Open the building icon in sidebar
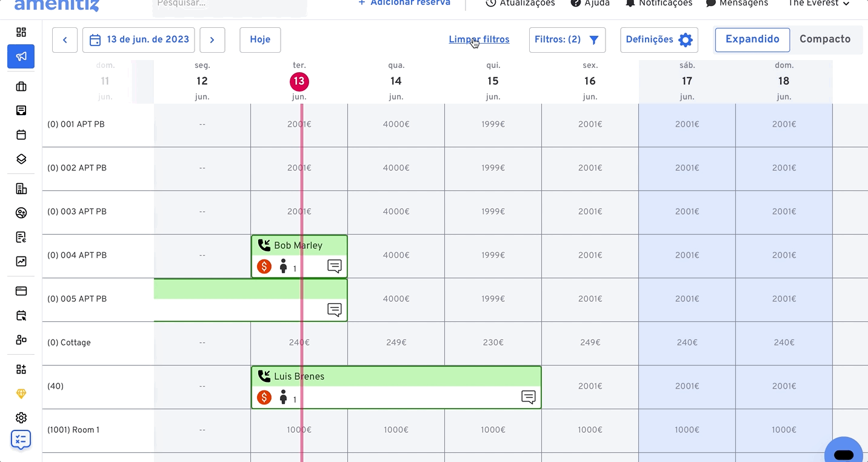 tap(21, 189)
